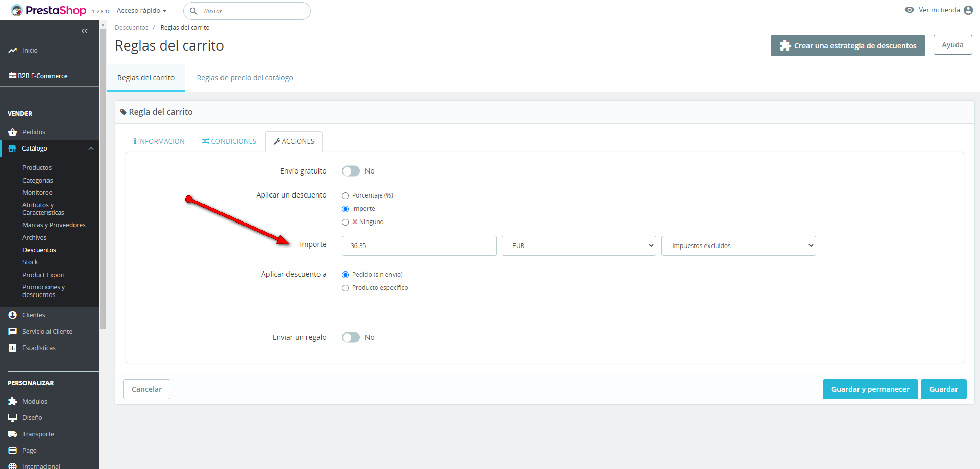The height and width of the screenshot is (469, 980).
Task: Click the Estadísticas chart icon
Action: (13, 348)
